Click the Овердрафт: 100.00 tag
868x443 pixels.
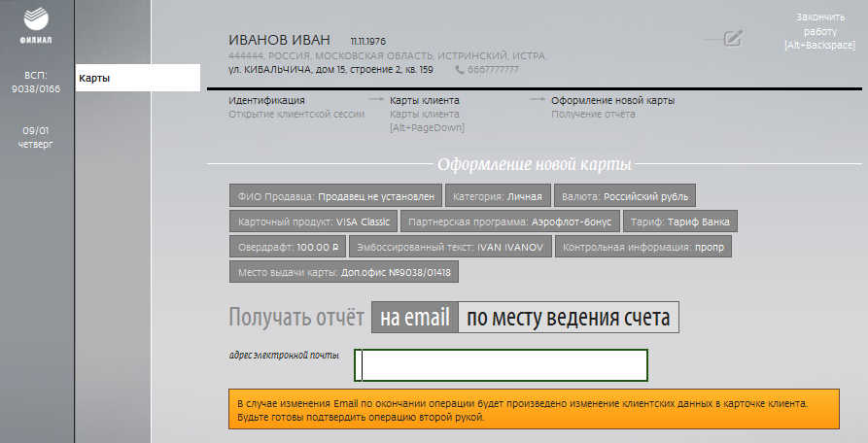(288, 247)
